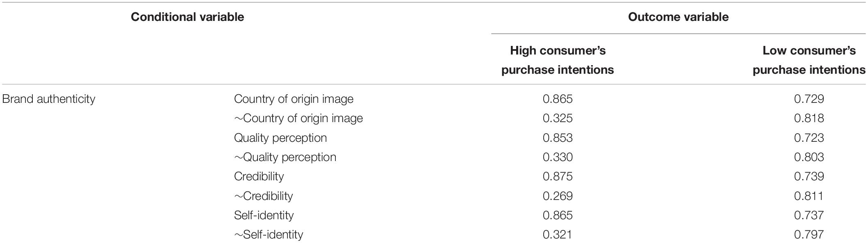This screenshot has height=243, width=868.
Task: Click the Brand authenticity row label
Action: (x=49, y=99)
